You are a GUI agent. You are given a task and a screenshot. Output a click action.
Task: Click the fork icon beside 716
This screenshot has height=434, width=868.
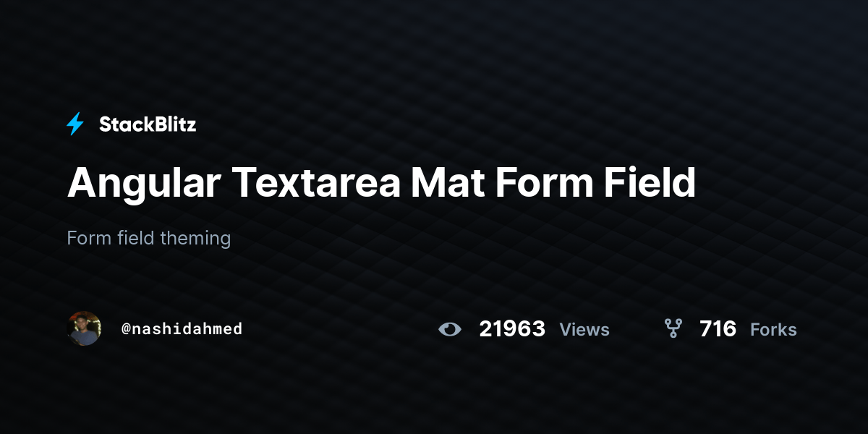coord(673,329)
